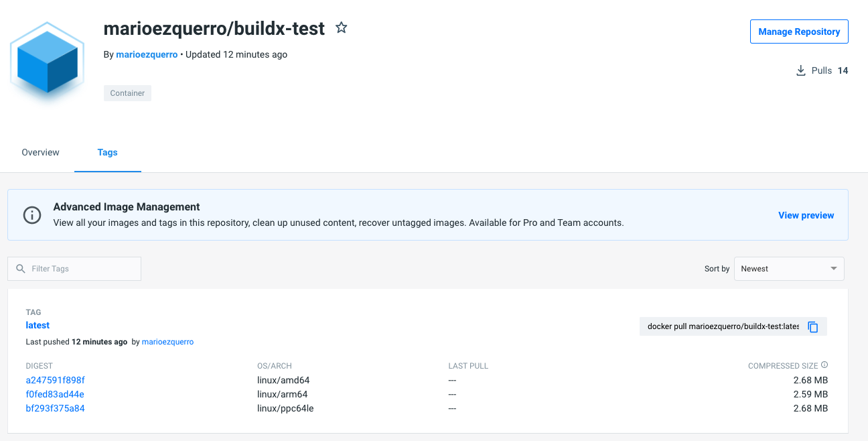Copy the docker pull command

(x=813, y=327)
